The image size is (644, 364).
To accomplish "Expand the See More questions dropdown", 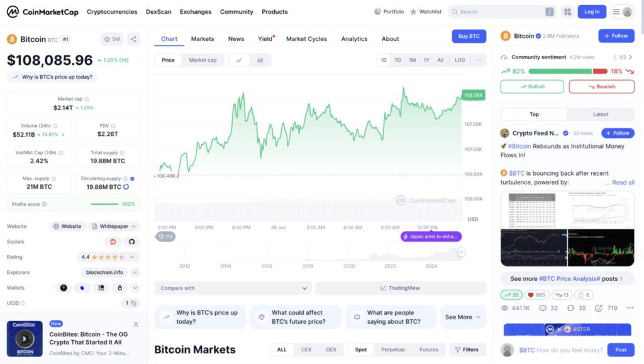I will point(463,317).
